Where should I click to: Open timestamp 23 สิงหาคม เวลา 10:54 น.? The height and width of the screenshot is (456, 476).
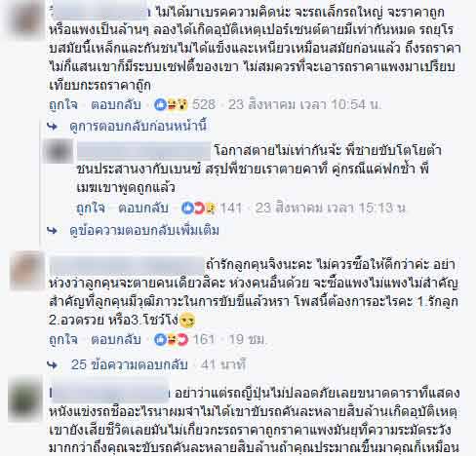point(305,104)
